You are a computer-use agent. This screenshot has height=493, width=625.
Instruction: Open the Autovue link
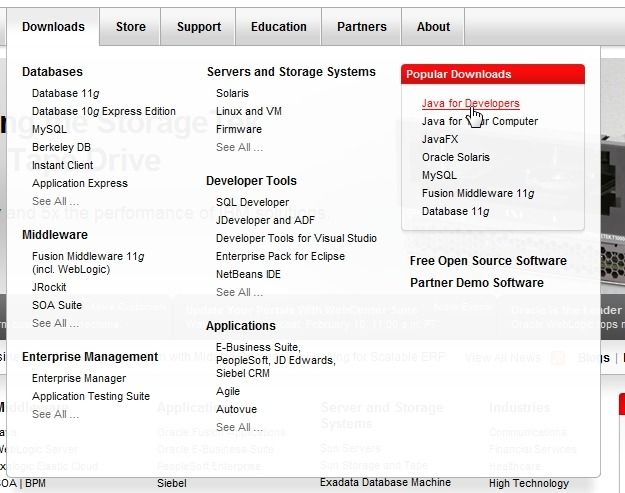(x=236, y=409)
